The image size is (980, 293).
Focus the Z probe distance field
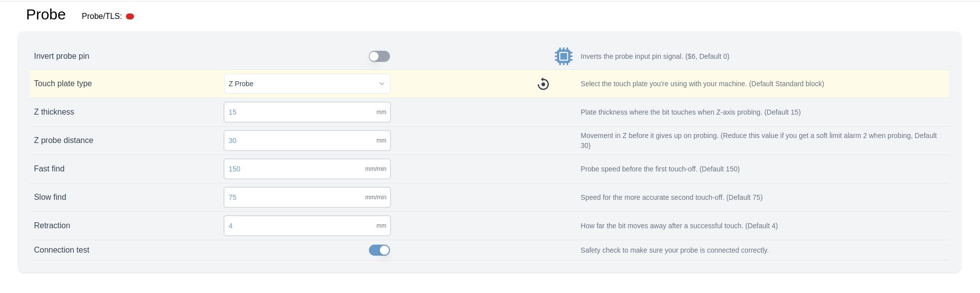pos(307,141)
